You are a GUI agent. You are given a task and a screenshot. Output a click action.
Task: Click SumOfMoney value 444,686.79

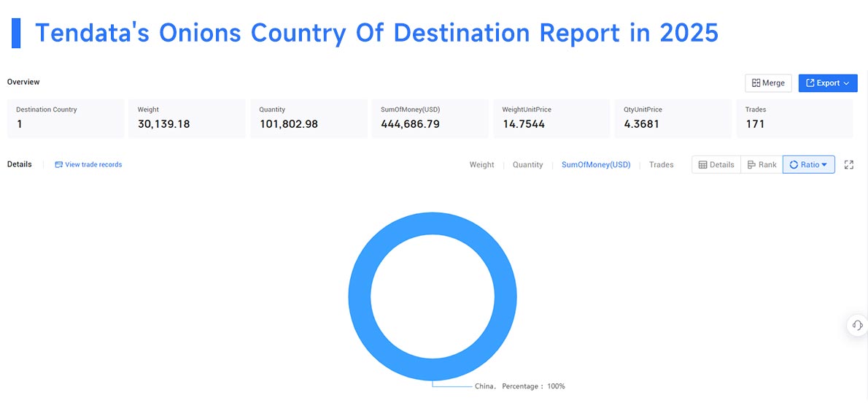click(410, 124)
